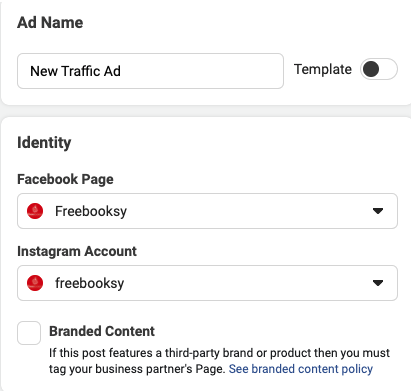411x391 pixels.
Task: Select the Freebooksy page name text
Action: point(91,211)
